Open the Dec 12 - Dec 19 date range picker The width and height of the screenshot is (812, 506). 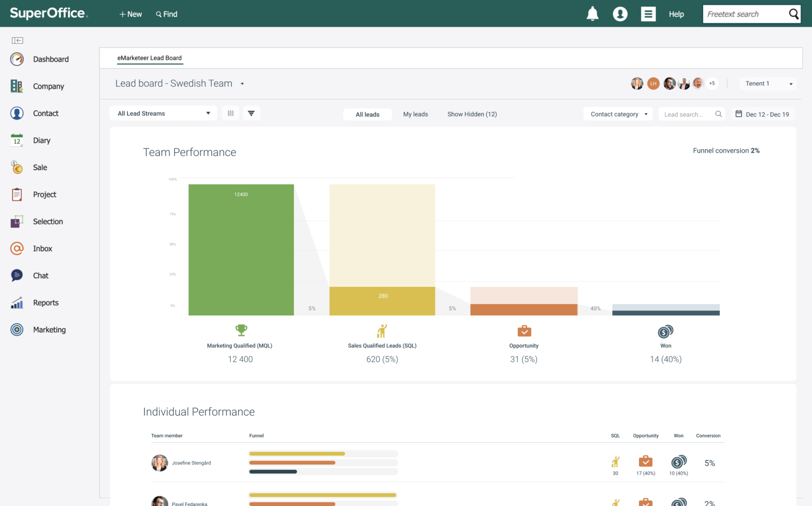point(762,114)
